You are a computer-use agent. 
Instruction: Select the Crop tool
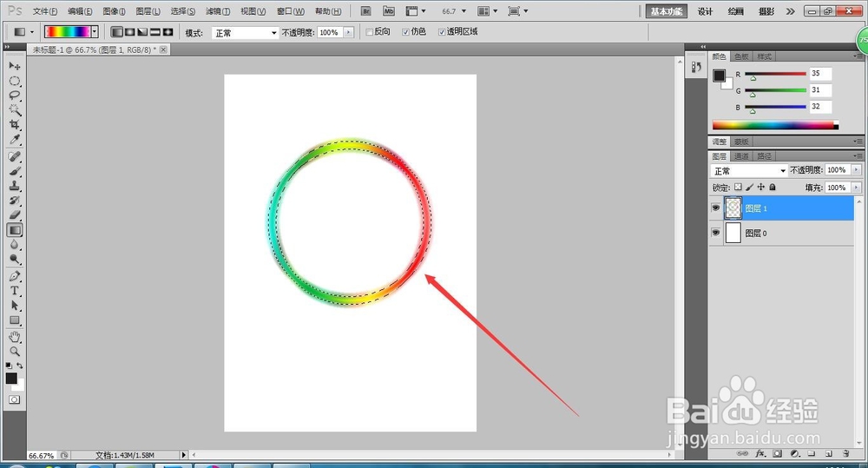(15, 125)
